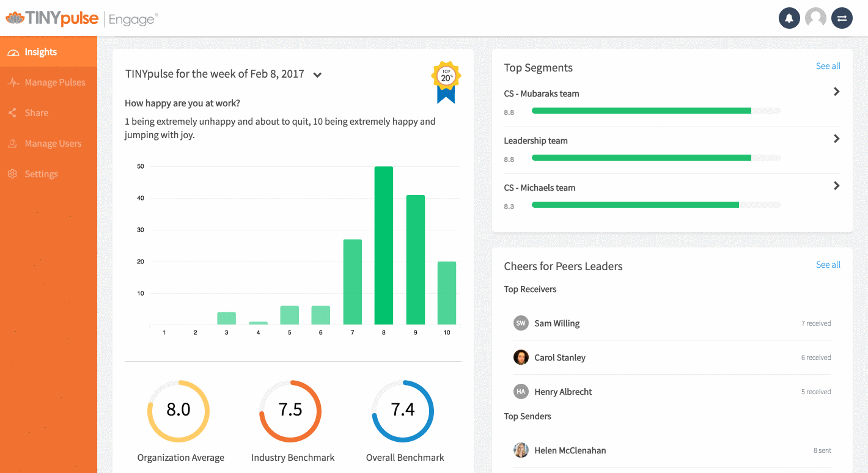
Task: Expand the Leadership team chevron
Action: click(837, 139)
